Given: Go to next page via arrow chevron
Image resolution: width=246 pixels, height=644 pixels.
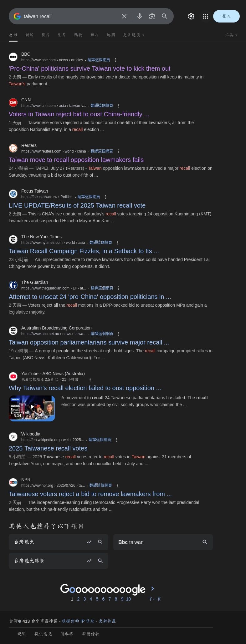Looking at the screenshot, I should 153,589.
